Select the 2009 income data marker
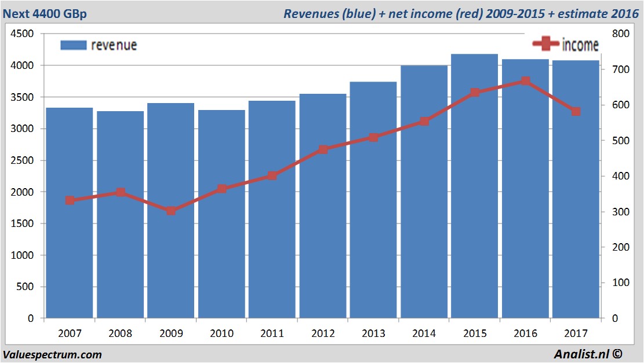The width and height of the screenshot is (644, 363). [x=171, y=211]
